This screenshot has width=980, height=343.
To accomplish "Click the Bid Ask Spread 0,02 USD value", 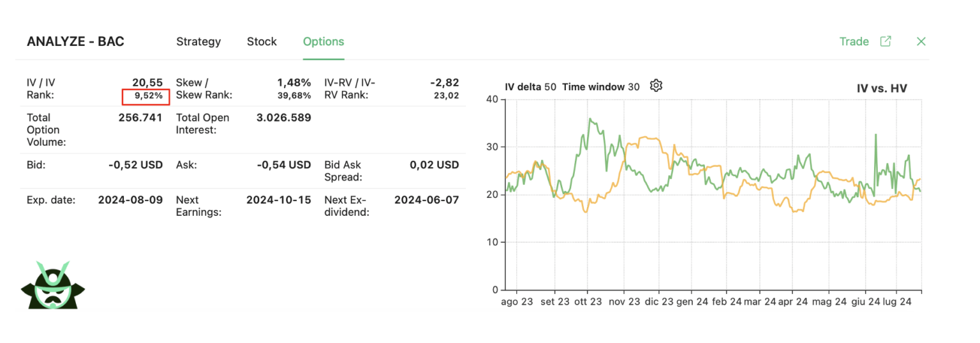I will (434, 165).
